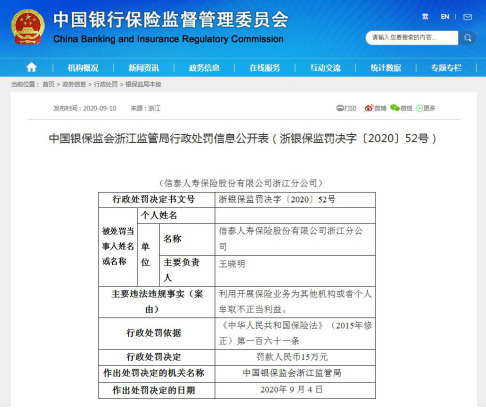Image resolution: width=486 pixels, height=408 pixels.
Task: Click 行政处罚 in the breadcrumb
Action: [106, 84]
